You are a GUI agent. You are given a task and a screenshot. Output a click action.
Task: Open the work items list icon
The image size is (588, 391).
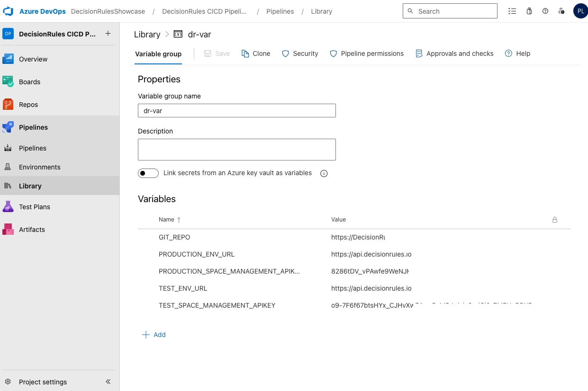click(x=512, y=11)
